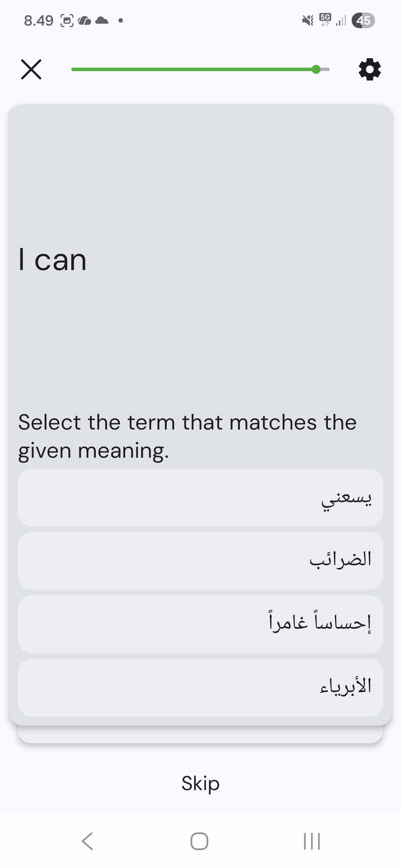
Task: Open the recent apps icon
Action: [x=312, y=841]
